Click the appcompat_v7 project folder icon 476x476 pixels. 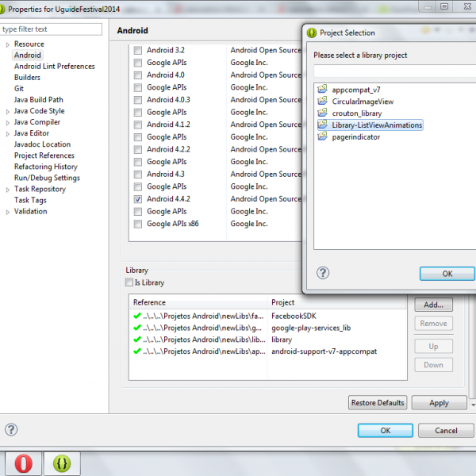322,89
